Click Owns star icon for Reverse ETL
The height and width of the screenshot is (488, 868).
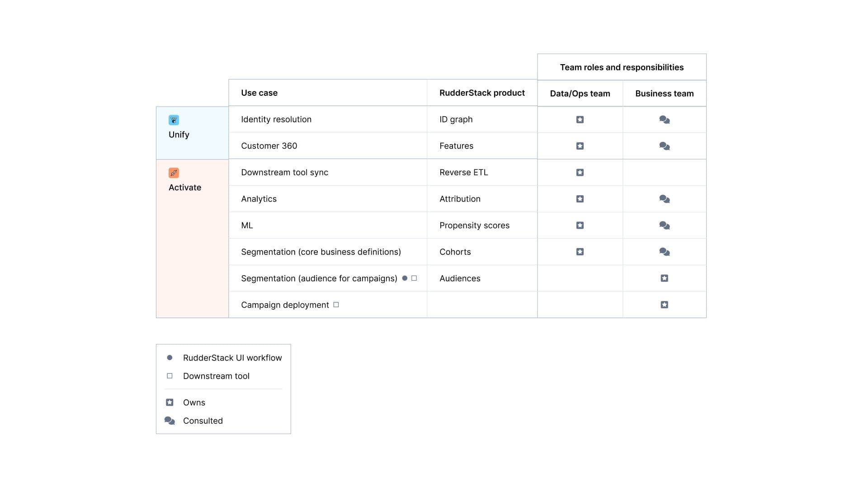580,173
